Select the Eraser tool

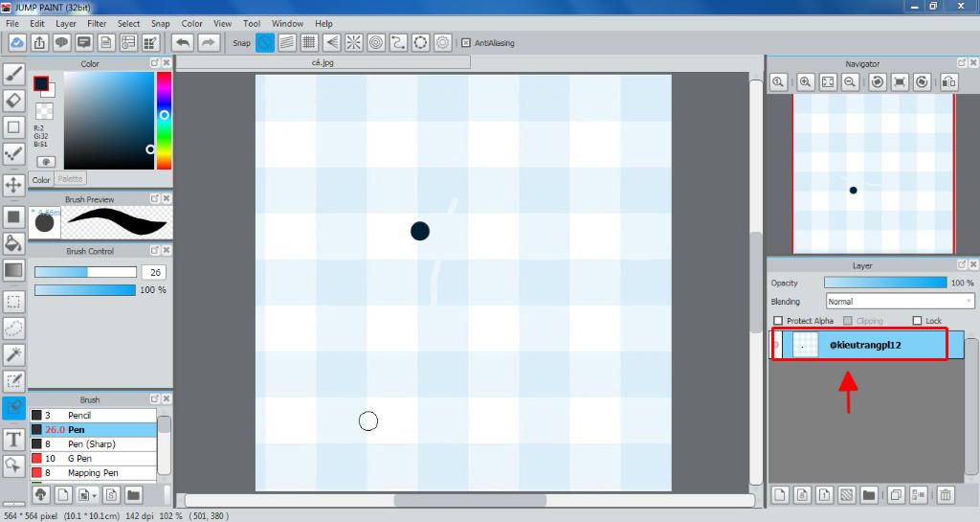click(x=13, y=101)
